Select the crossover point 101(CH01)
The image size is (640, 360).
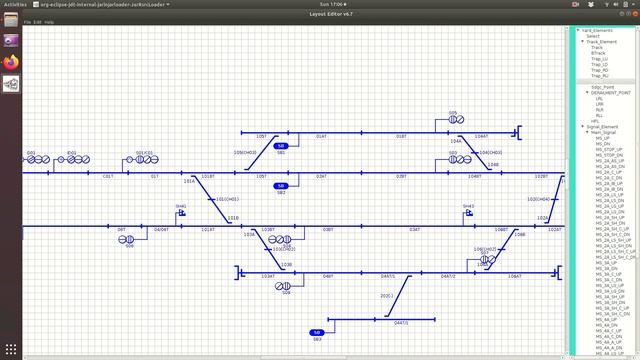(x=211, y=199)
